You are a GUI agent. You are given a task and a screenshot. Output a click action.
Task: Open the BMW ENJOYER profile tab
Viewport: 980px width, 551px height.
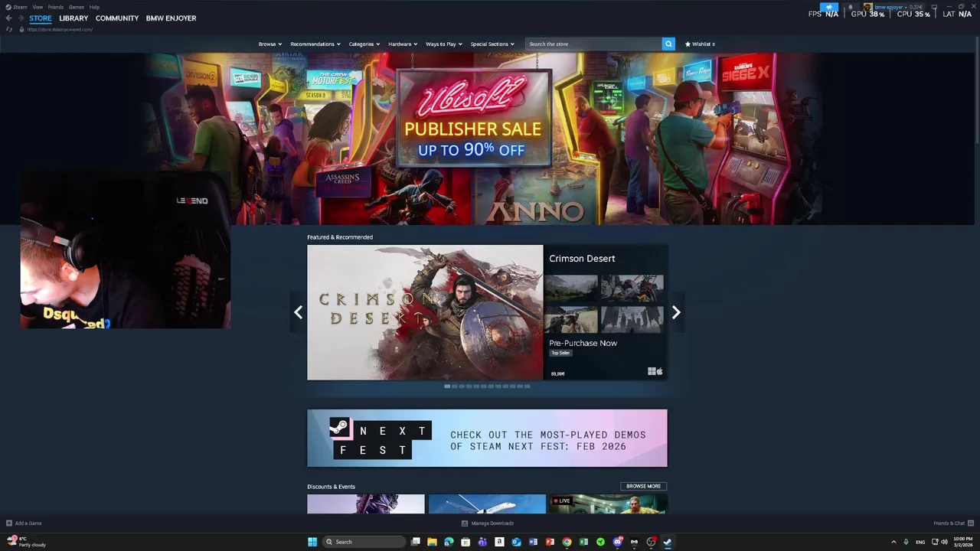point(171,18)
